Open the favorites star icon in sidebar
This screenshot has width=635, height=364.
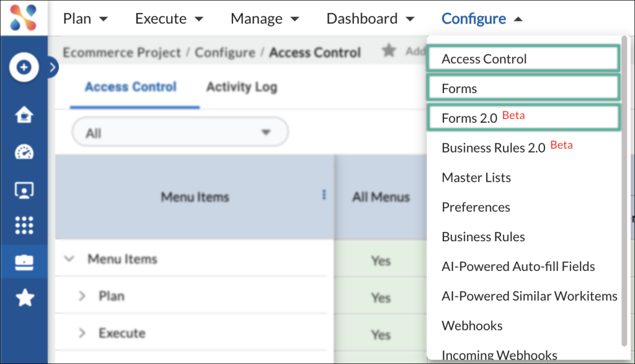[24, 298]
